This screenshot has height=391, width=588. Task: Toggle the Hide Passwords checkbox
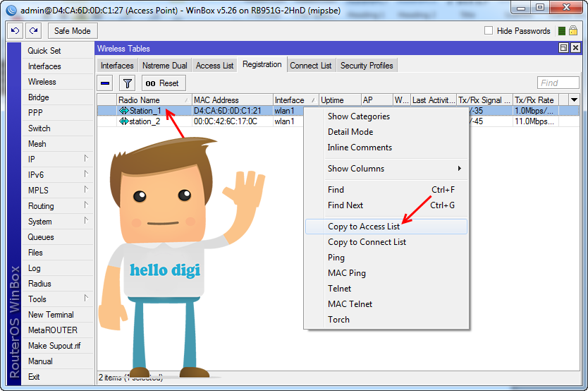coord(489,30)
